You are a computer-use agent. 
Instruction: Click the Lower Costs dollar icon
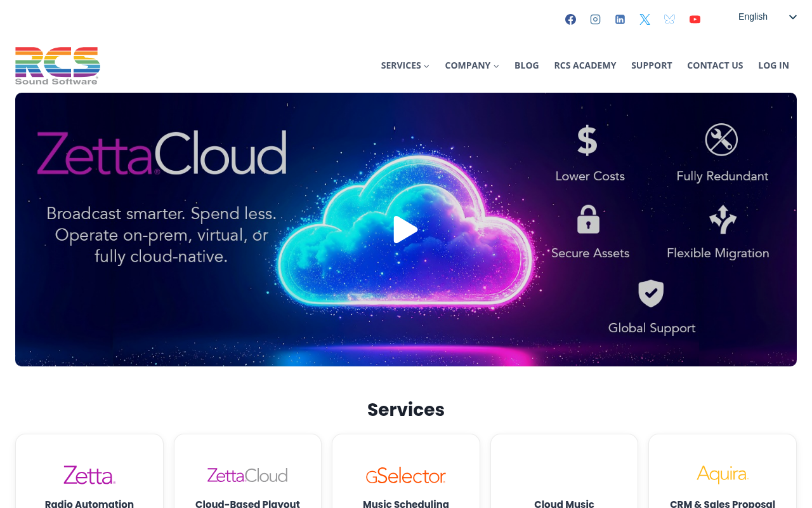587,140
